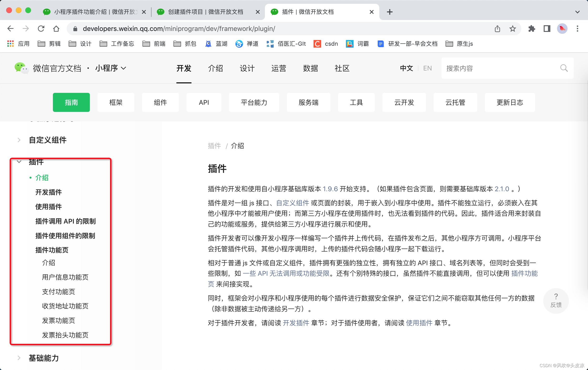Select the 运营 top navigation item
Viewport: 588px width, 370px height.
279,68
